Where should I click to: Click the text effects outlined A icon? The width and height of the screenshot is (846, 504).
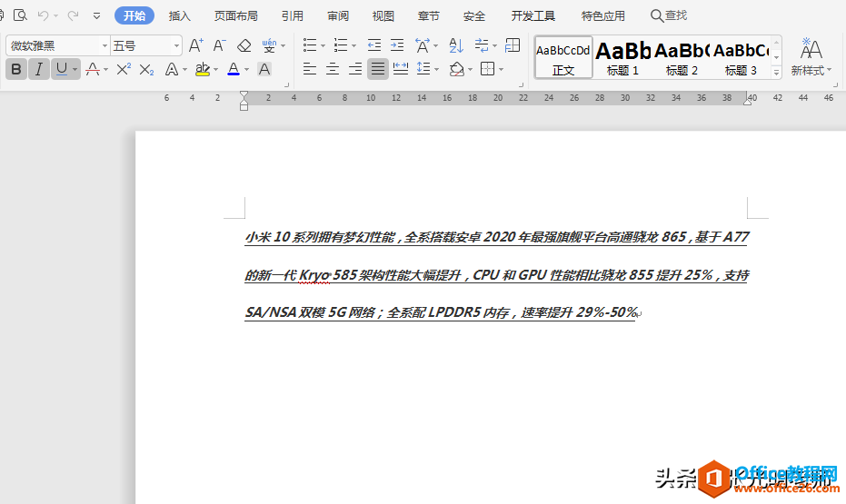(172, 69)
